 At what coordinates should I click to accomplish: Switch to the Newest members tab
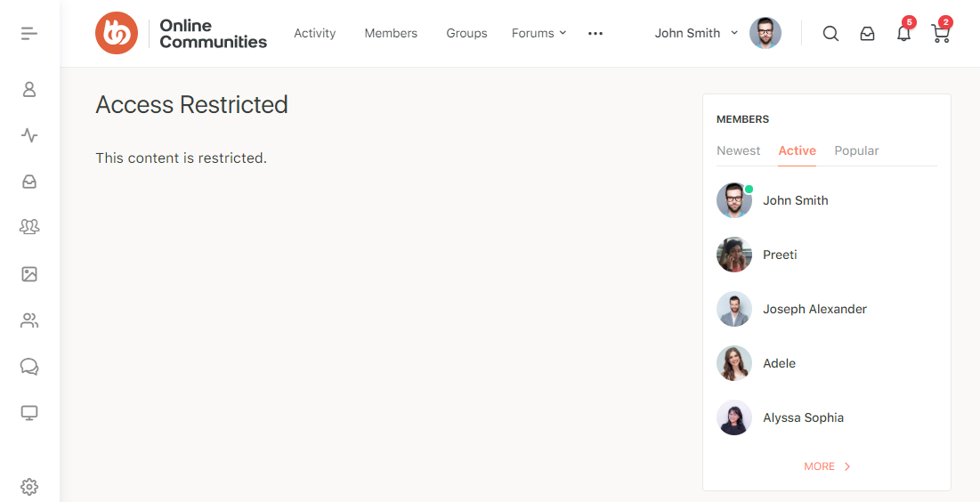738,150
